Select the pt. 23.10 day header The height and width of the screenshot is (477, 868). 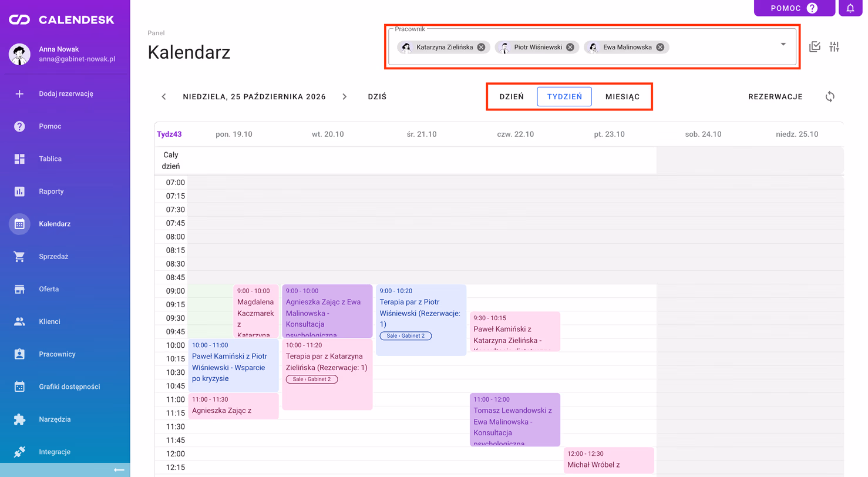[608, 135]
